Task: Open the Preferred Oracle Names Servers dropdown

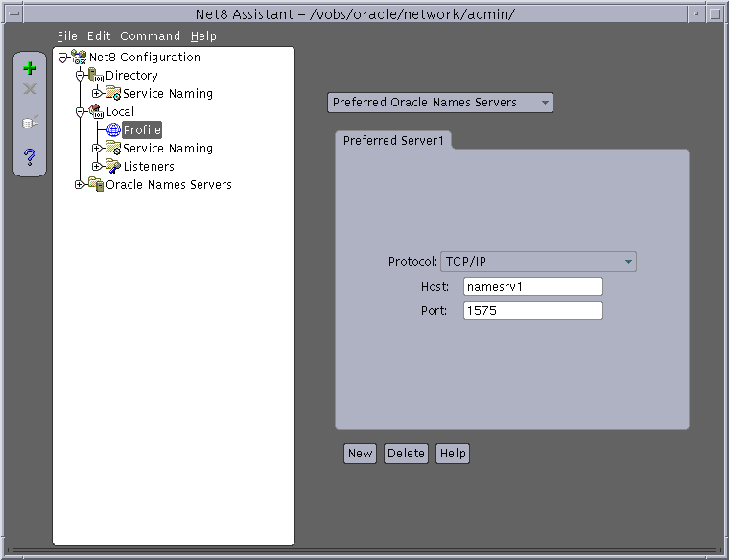Action: click(440, 103)
